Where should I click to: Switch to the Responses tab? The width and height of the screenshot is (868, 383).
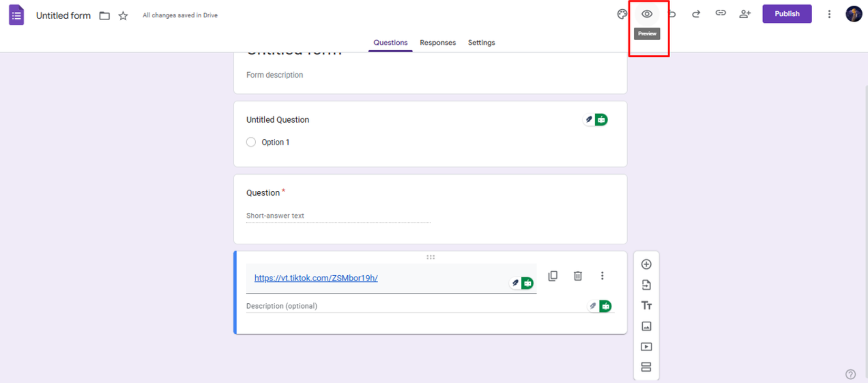(438, 43)
